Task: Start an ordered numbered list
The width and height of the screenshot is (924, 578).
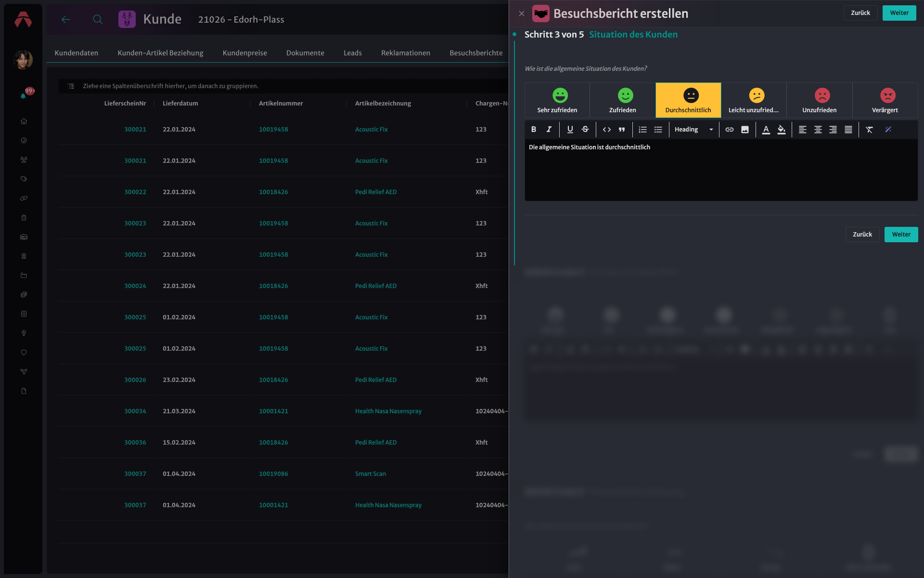Action: coord(642,130)
